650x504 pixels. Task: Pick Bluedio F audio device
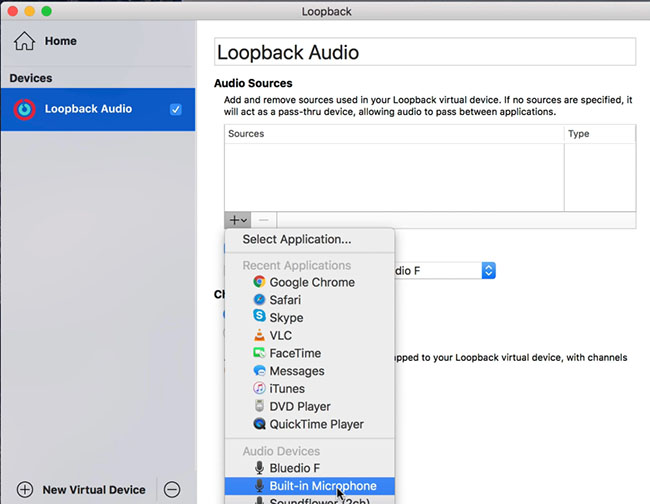(310, 468)
